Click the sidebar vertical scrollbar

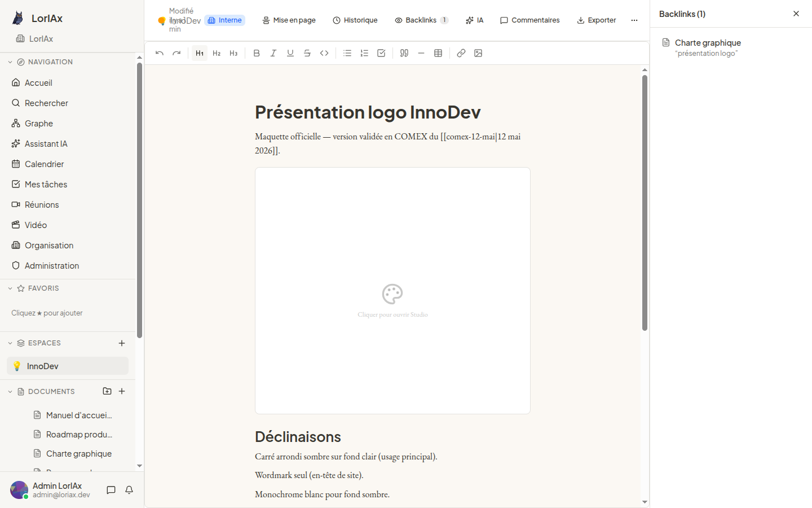pyautogui.click(x=139, y=200)
